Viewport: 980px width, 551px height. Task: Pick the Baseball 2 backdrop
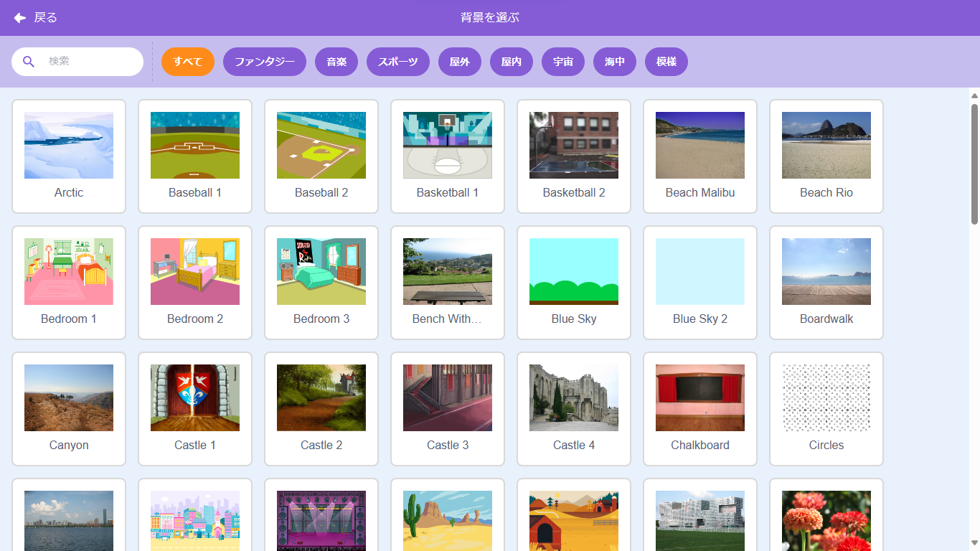321,156
